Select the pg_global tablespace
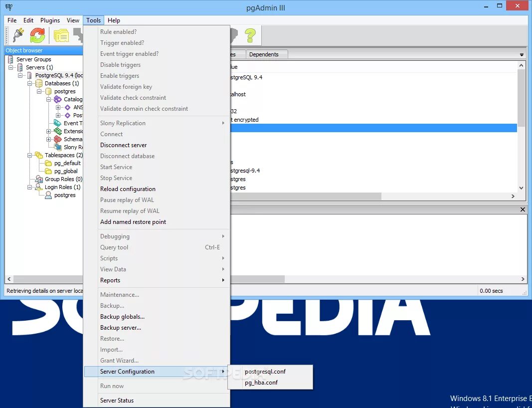This screenshot has height=408, width=532. coord(66,171)
